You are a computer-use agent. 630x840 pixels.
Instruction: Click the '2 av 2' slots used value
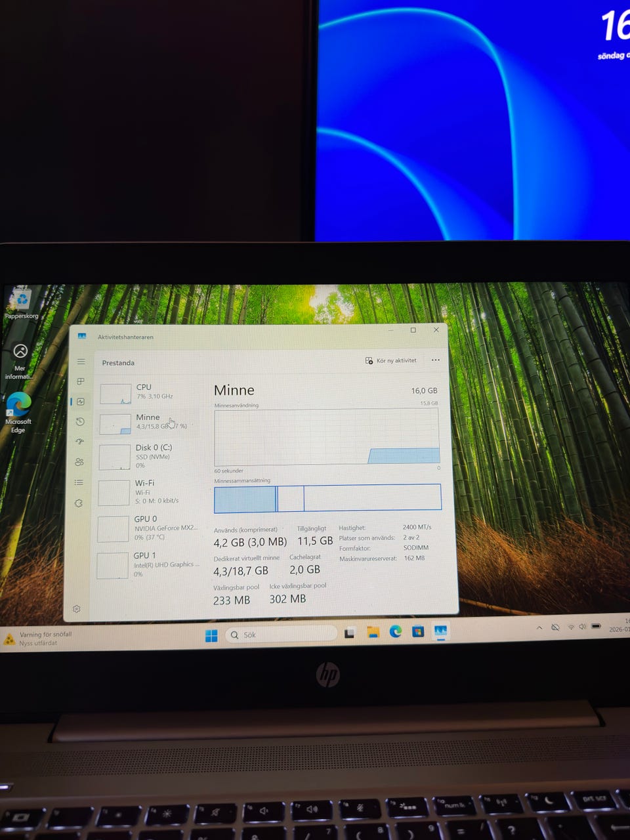412,537
